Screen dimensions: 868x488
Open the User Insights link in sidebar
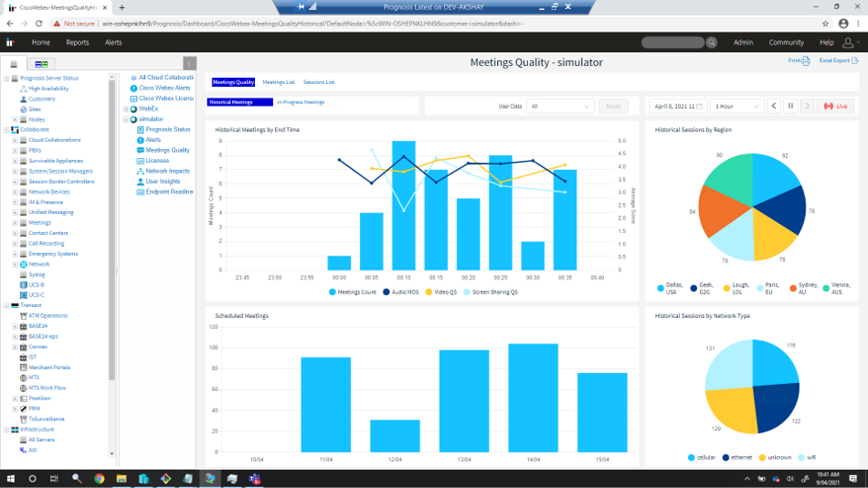point(164,181)
